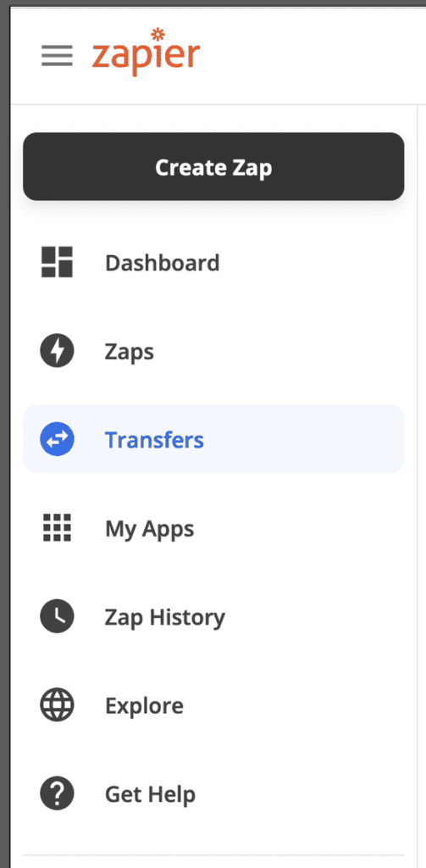
Task: Click the Create Zap button
Action: pyautogui.click(x=213, y=167)
